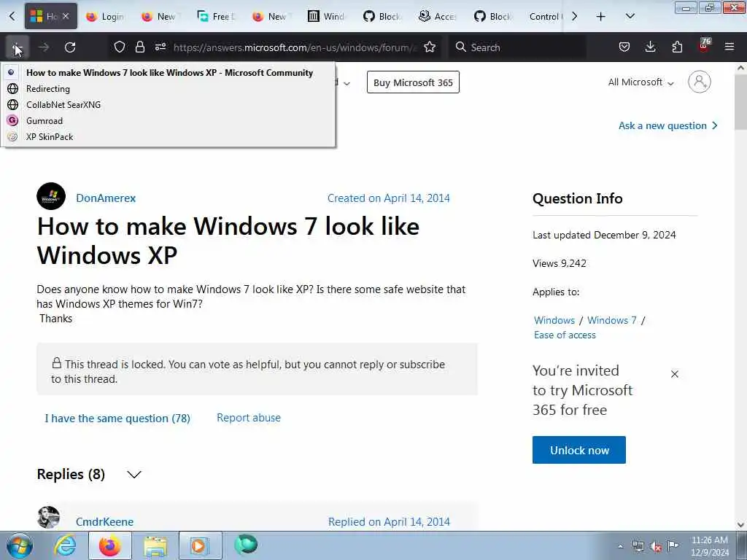This screenshot has width=747, height=560.
Task: Show hidden tray icons arrow
Action: [620, 546]
